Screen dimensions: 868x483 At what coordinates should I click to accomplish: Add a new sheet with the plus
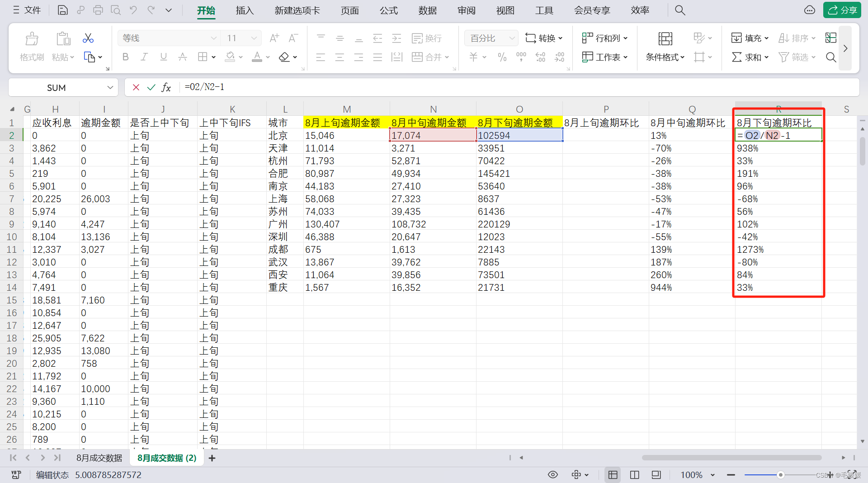[x=212, y=458]
